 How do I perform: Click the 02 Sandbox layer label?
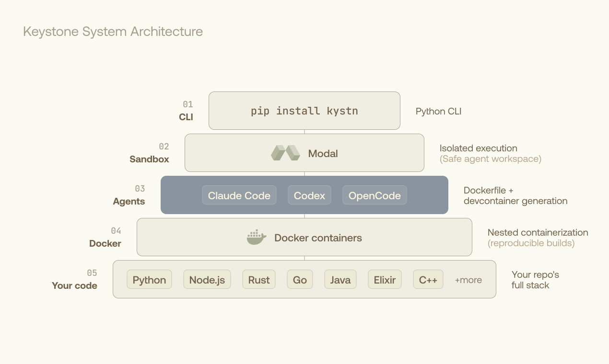click(150, 153)
